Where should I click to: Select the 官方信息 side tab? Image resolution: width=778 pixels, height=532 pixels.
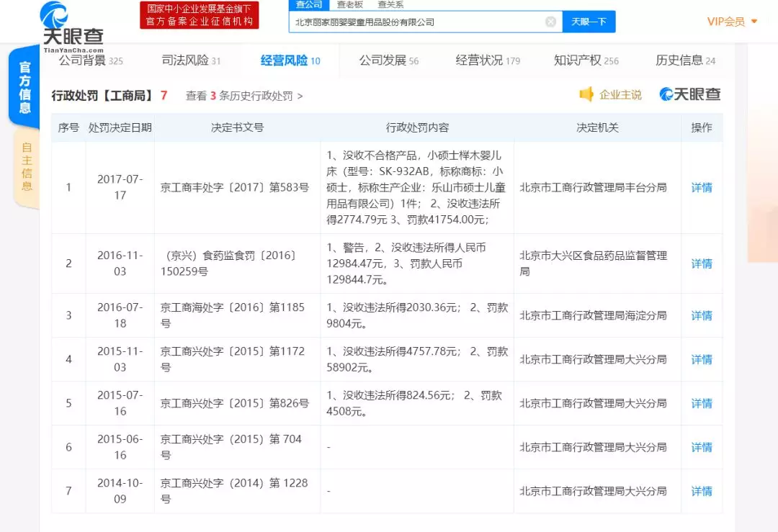(x=24, y=87)
